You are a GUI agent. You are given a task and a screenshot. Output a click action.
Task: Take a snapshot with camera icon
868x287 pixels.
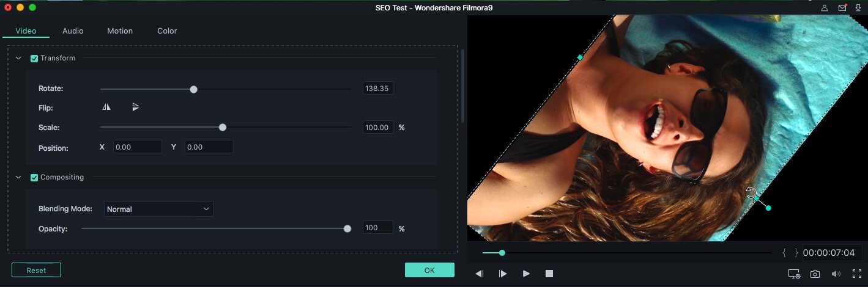(815, 274)
